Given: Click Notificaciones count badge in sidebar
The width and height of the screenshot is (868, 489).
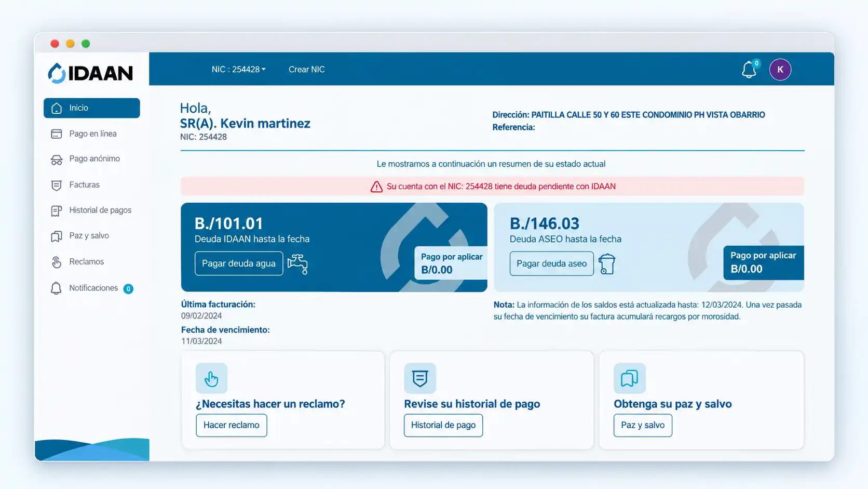Looking at the screenshot, I should [128, 289].
